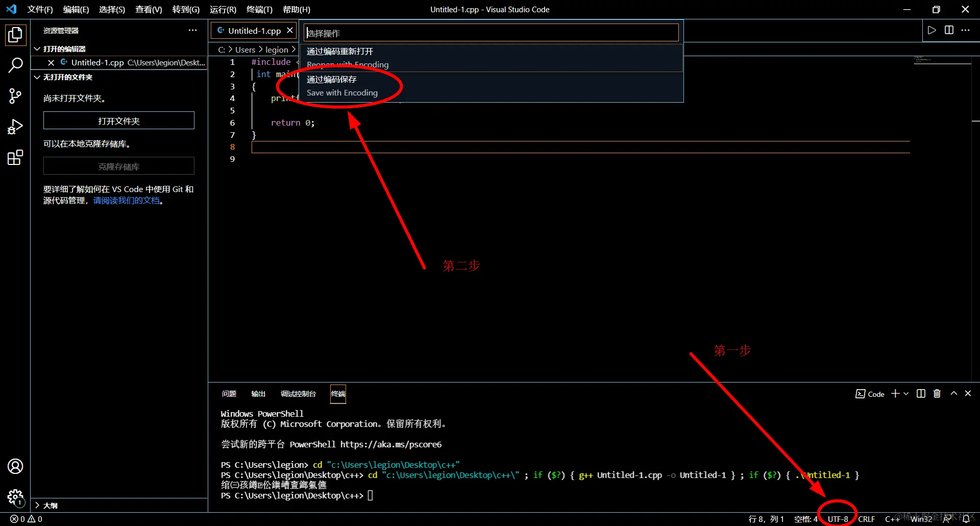
Task: Switch to the 调试控制台 panel tab
Action: 298,394
